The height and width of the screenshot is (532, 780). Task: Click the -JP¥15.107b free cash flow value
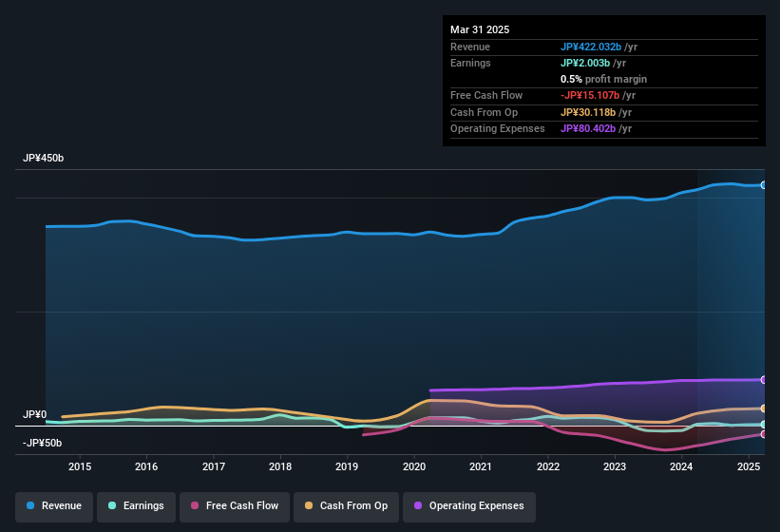(x=590, y=95)
